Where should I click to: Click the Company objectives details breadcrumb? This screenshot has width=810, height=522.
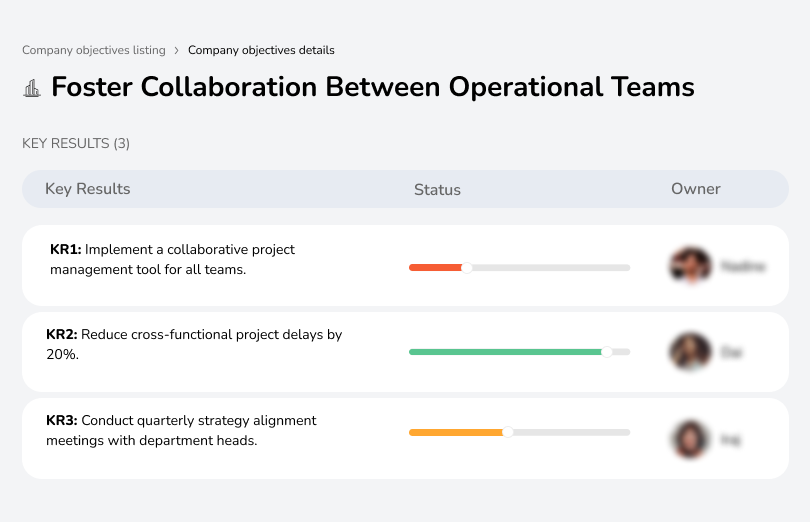(261, 50)
